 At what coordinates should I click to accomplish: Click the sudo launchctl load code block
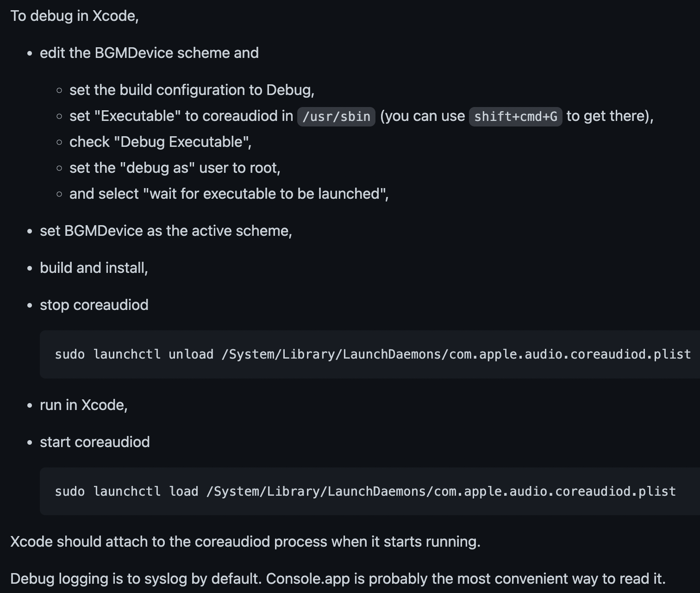pyautogui.click(x=365, y=492)
